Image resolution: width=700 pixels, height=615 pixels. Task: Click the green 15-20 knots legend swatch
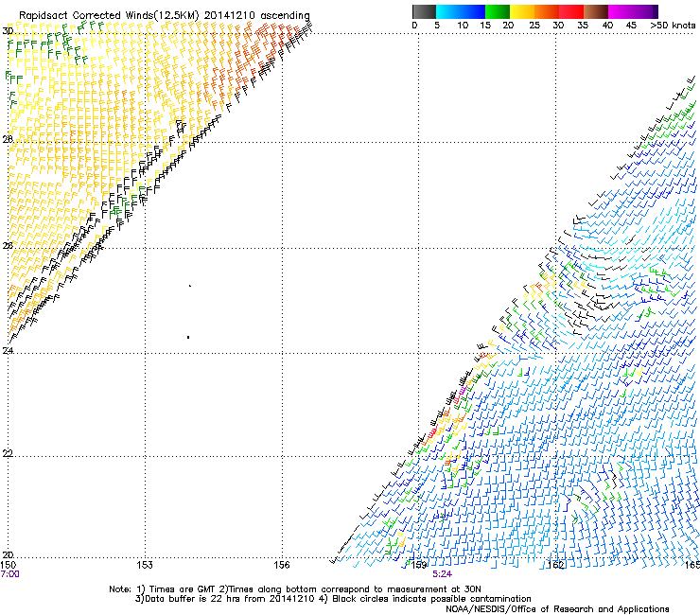pyautogui.click(x=498, y=11)
